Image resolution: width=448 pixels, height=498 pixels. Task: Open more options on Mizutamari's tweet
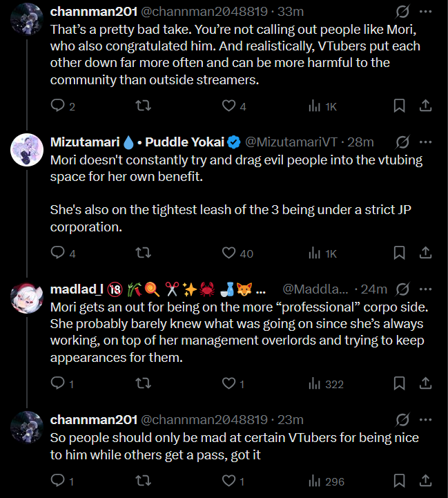point(425,142)
